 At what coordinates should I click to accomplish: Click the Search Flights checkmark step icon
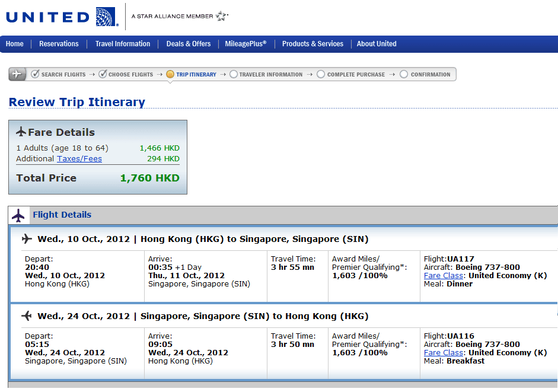pyautogui.click(x=36, y=74)
